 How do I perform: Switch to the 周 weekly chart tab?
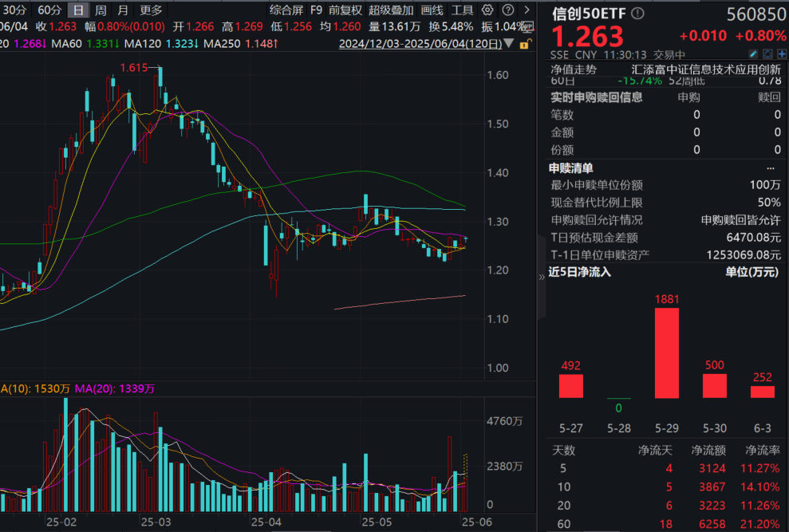[99, 10]
